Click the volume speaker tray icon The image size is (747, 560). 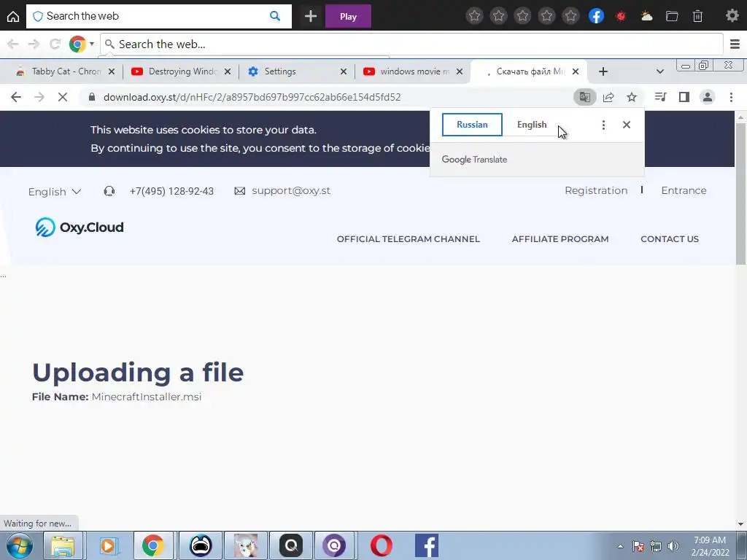click(673, 546)
